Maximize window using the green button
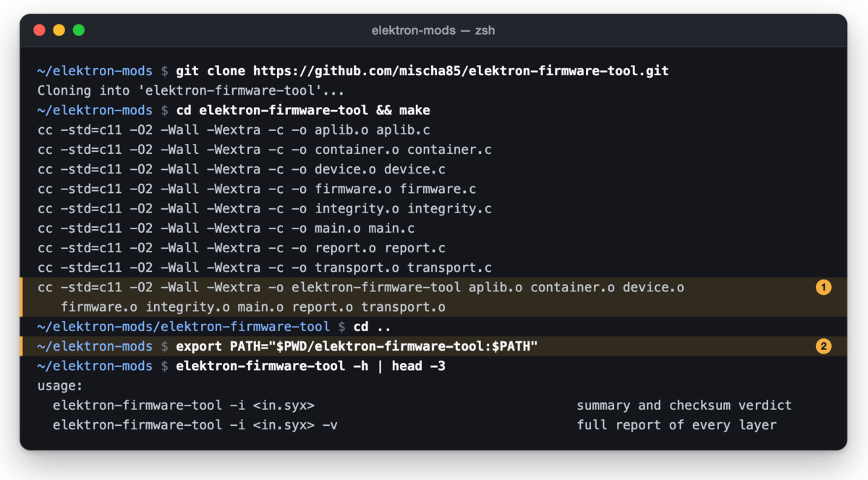The height and width of the screenshot is (480, 868). pos(78,30)
